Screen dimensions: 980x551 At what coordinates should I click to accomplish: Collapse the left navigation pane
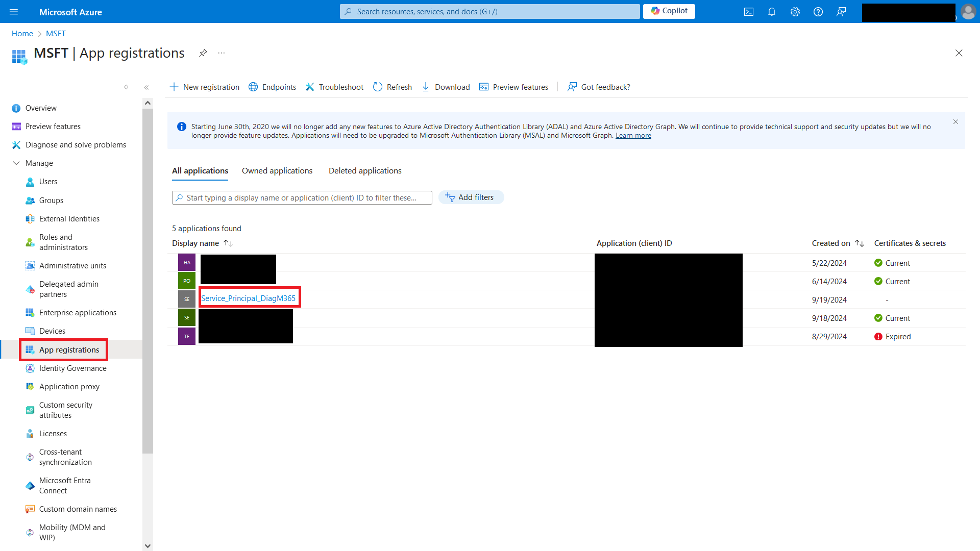point(146,87)
